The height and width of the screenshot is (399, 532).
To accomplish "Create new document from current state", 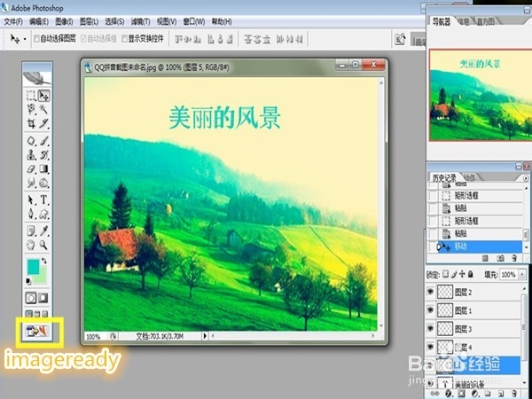I will [x=485, y=259].
